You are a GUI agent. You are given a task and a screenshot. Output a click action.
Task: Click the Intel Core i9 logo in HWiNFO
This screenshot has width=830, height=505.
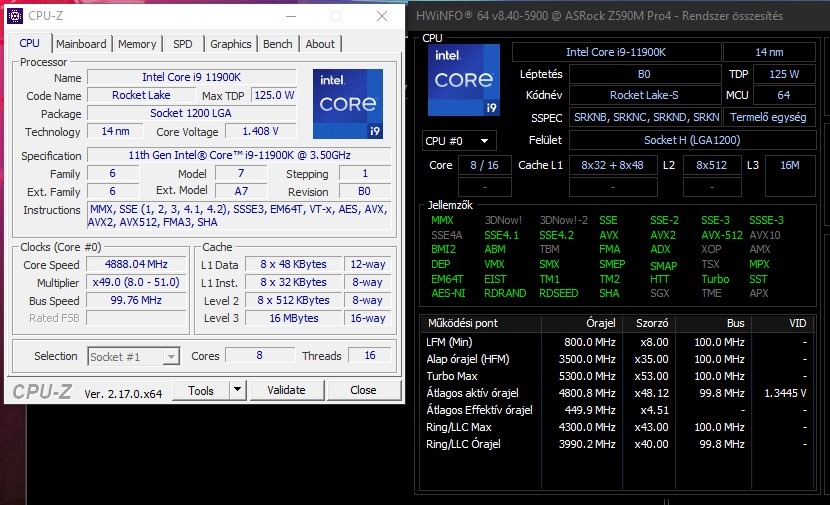pos(464,80)
